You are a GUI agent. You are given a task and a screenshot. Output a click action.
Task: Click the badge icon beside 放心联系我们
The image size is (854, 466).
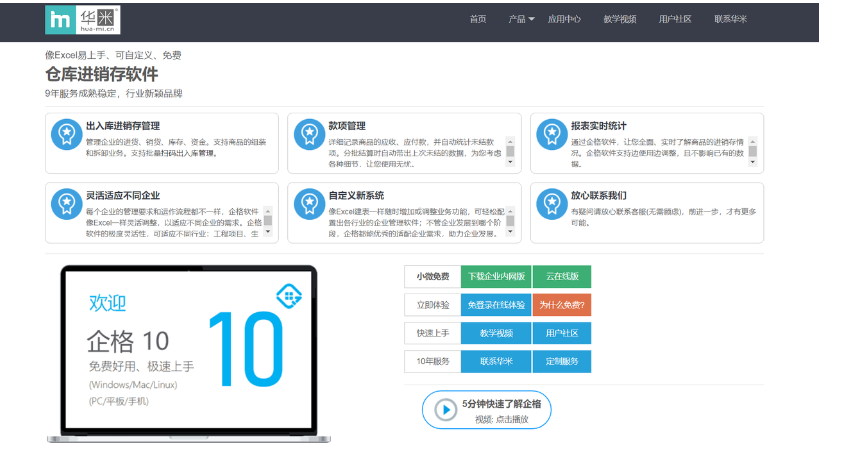549,203
